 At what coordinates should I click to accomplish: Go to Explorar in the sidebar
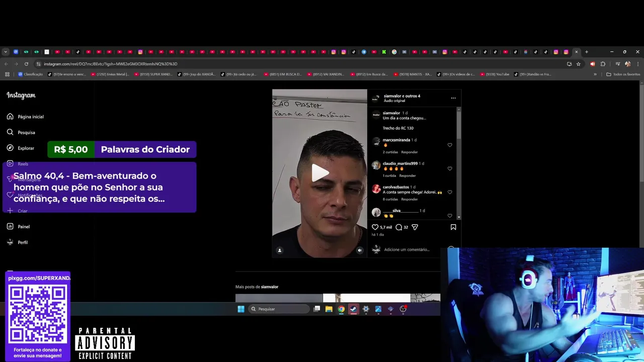click(21, 148)
